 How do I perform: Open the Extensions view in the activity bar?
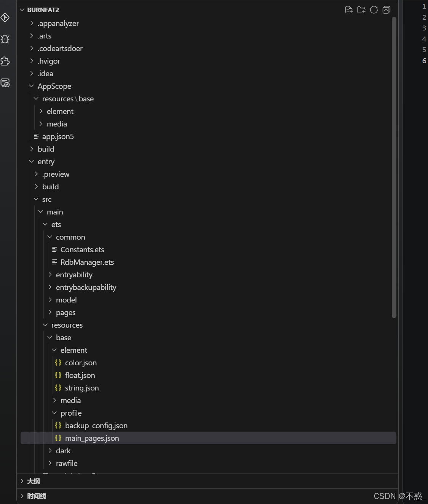5,61
